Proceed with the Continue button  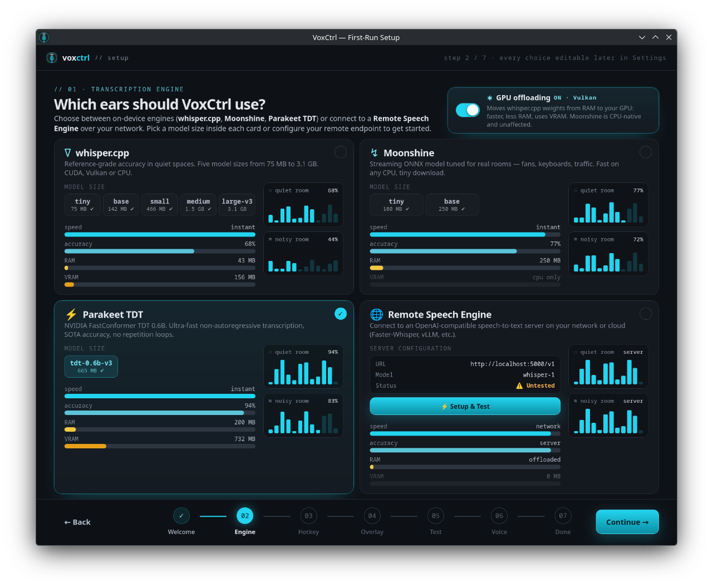coord(627,522)
